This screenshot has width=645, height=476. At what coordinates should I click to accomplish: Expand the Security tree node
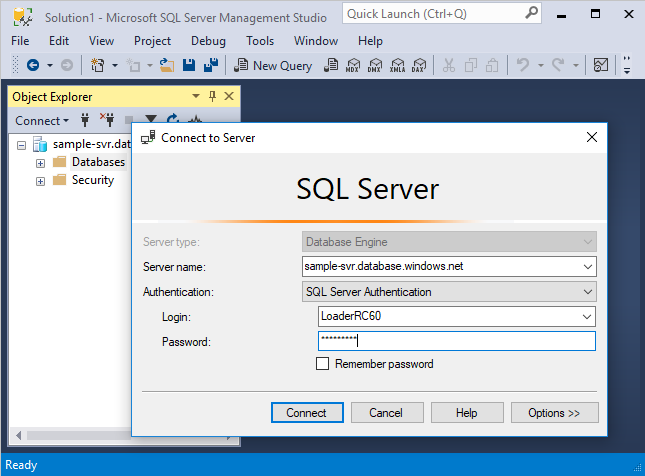[x=41, y=181]
